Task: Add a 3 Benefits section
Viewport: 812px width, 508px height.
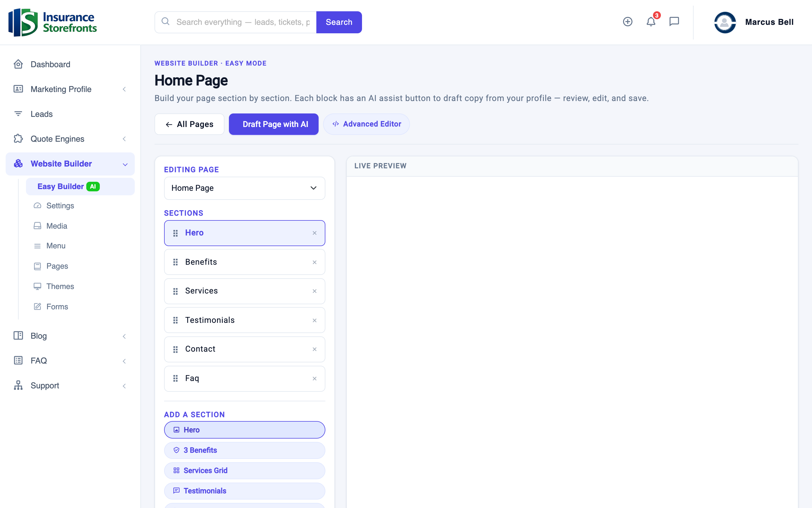Action: (245, 450)
